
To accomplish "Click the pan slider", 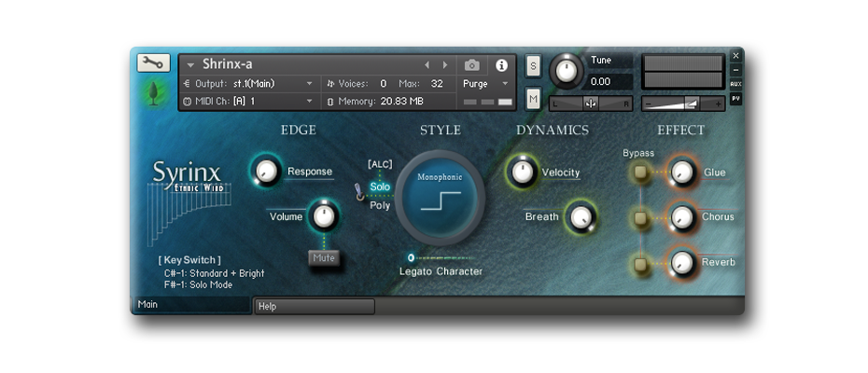I will (x=591, y=104).
